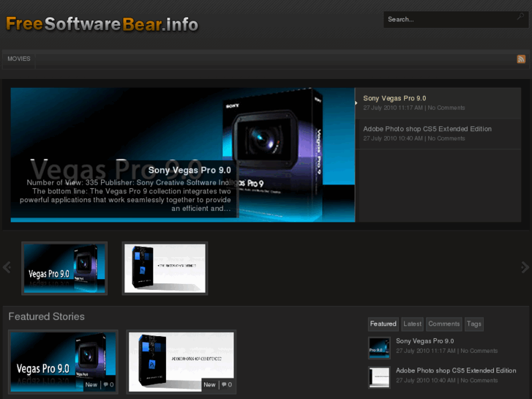Screen dimensions: 532x399
Task: Click the large Vegas Pro banner image
Action: pos(182,155)
